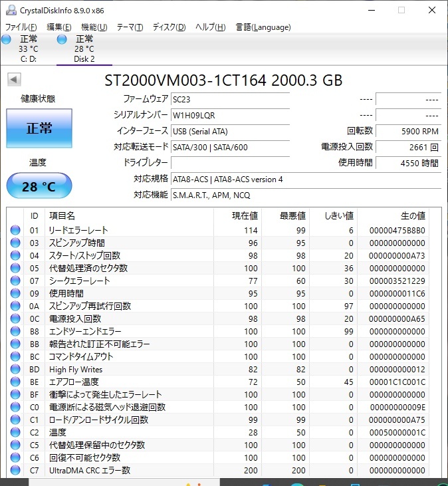The width and height of the screenshot is (448, 486).
Task: Click the status icon for row 0C 電源投入回数
Action: (x=15, y=318)
